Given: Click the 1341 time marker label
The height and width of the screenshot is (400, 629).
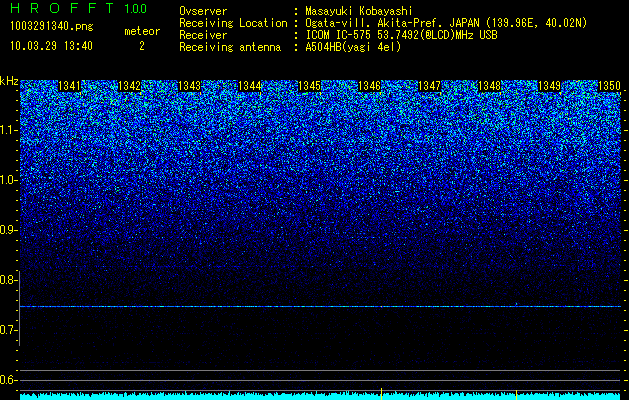Looking at the screenshot, I should tap(69, 86).
